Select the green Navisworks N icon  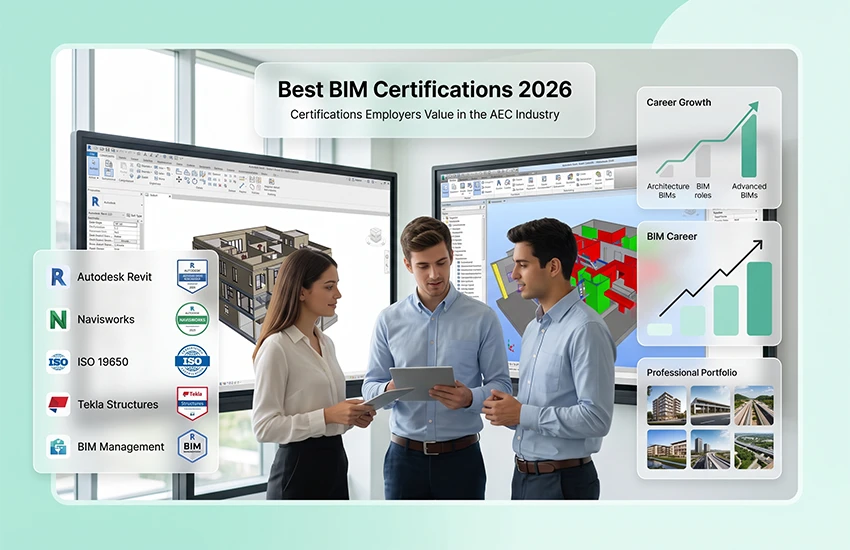[x=58, y=319]
